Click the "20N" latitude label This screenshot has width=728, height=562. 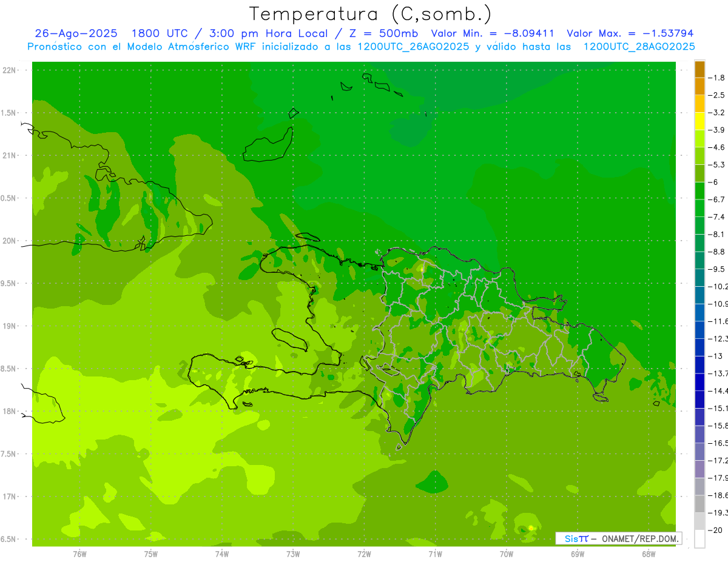10,241
